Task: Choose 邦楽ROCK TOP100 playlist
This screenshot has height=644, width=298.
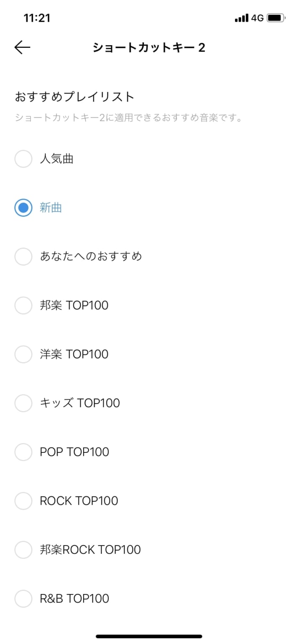Action: [23, 549]
